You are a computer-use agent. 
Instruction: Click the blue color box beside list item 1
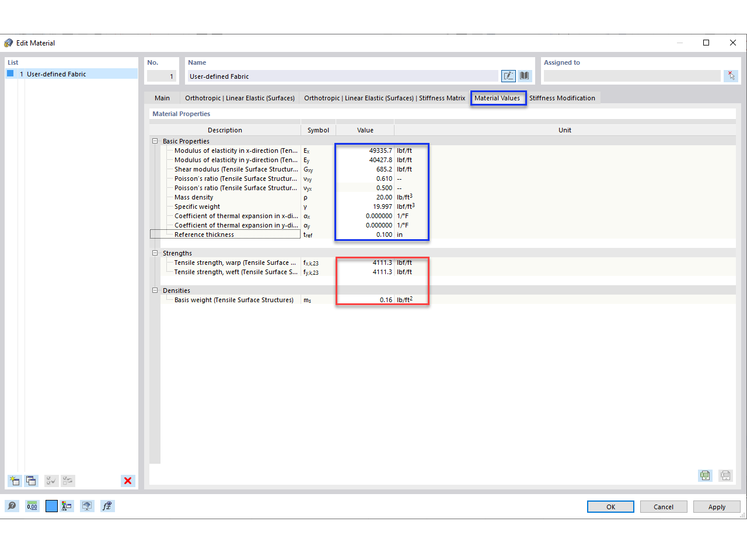tap(10, 73)
